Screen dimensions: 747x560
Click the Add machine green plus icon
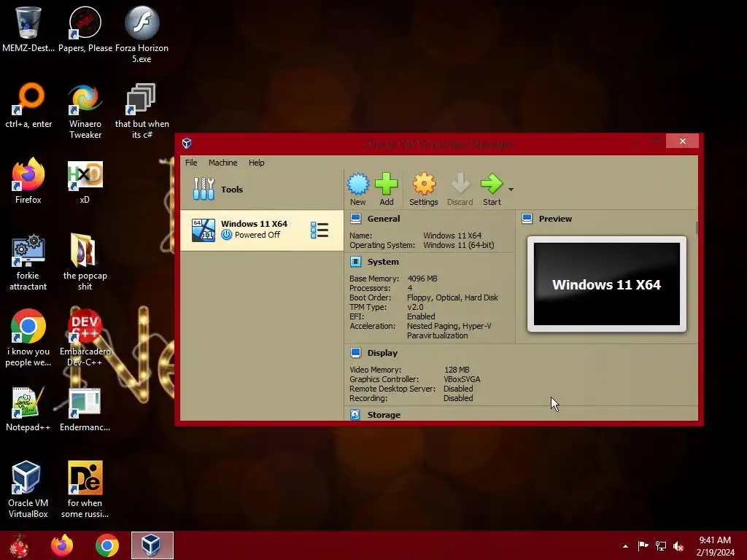click(x=387, y=190)
